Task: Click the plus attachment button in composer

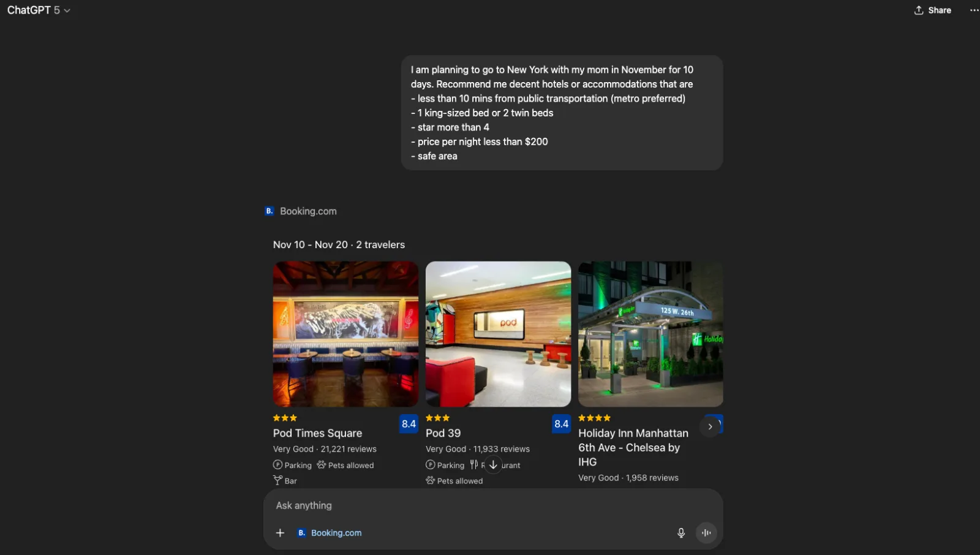Action: coord(280,533)
